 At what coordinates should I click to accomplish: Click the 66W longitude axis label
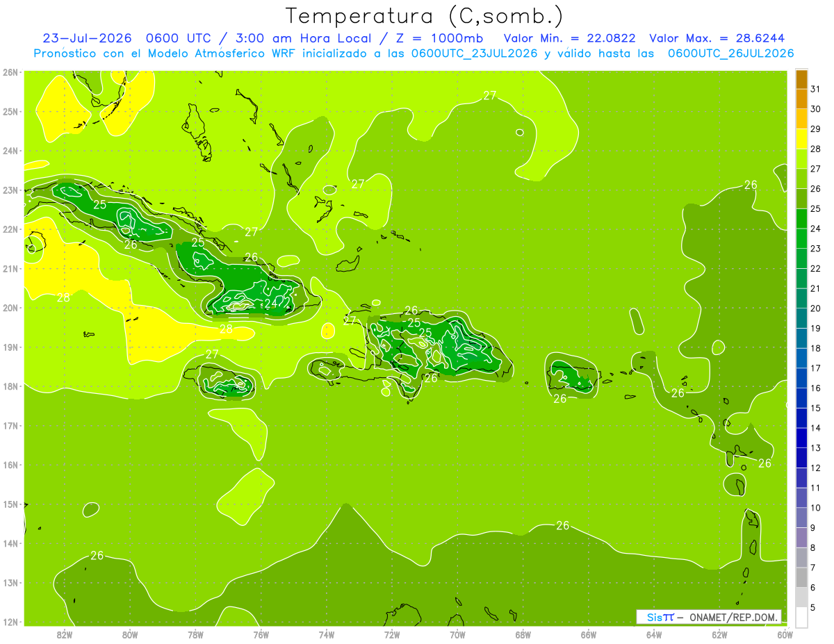pyautogui.click(x=589, y=634)
